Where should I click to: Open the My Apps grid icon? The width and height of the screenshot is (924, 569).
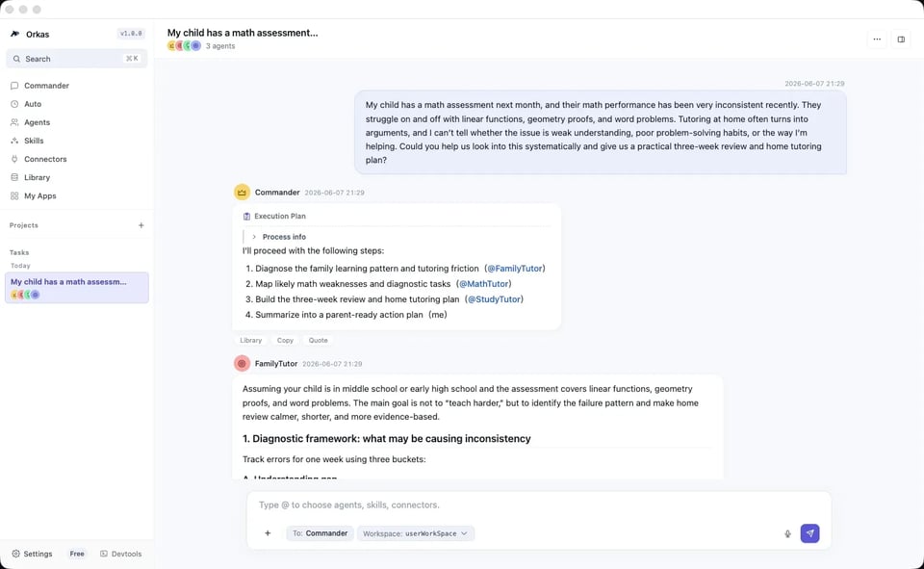[14, 195]
